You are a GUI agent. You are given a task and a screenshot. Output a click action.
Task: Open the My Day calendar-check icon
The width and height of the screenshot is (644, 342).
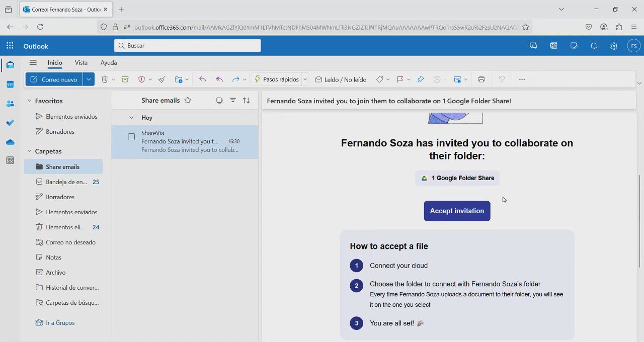(574, 46)
